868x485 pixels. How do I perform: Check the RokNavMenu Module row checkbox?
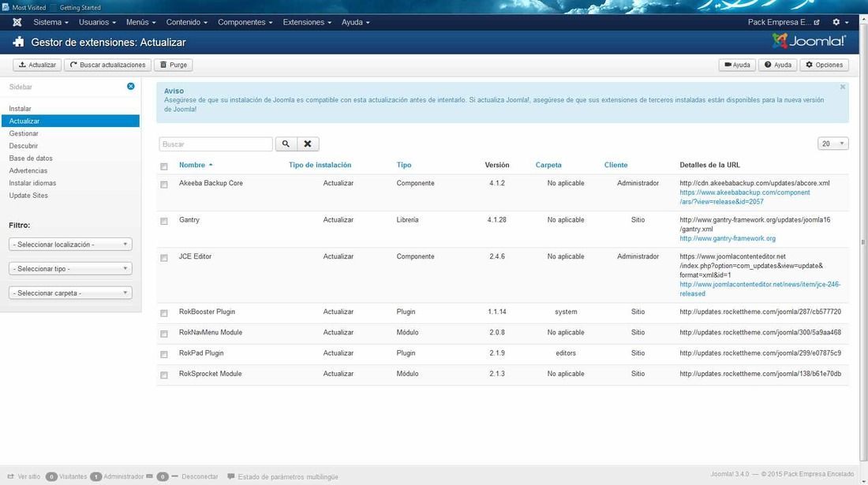[164, 334]
